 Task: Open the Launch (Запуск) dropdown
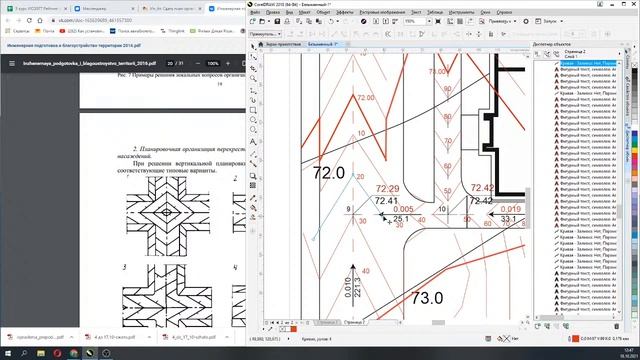click(549, 21)
